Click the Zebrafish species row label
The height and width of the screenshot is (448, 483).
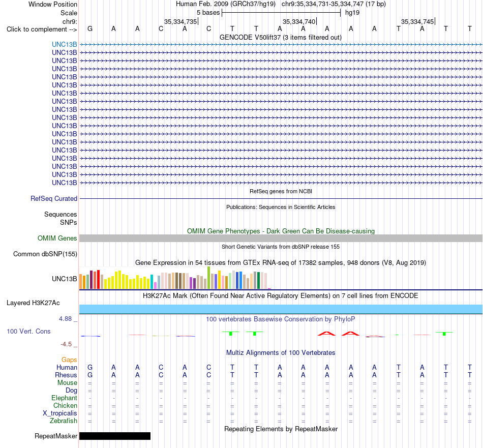click(64, 421)
